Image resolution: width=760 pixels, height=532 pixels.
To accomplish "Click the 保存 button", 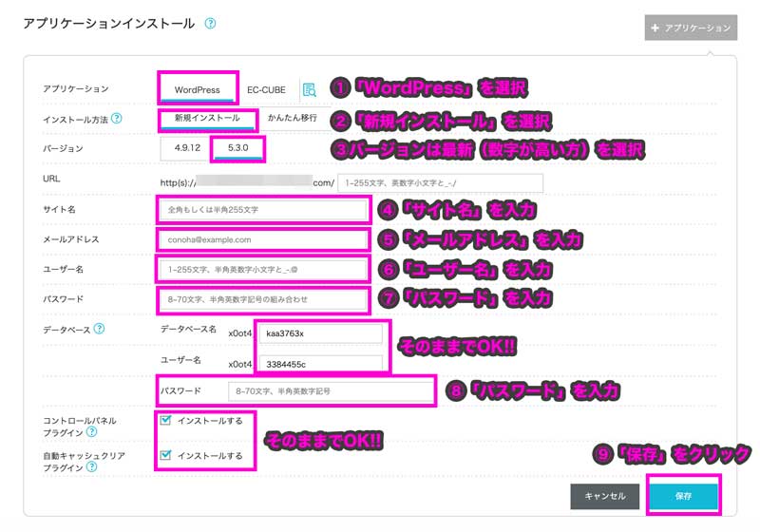I will click(x=683, y=496).
